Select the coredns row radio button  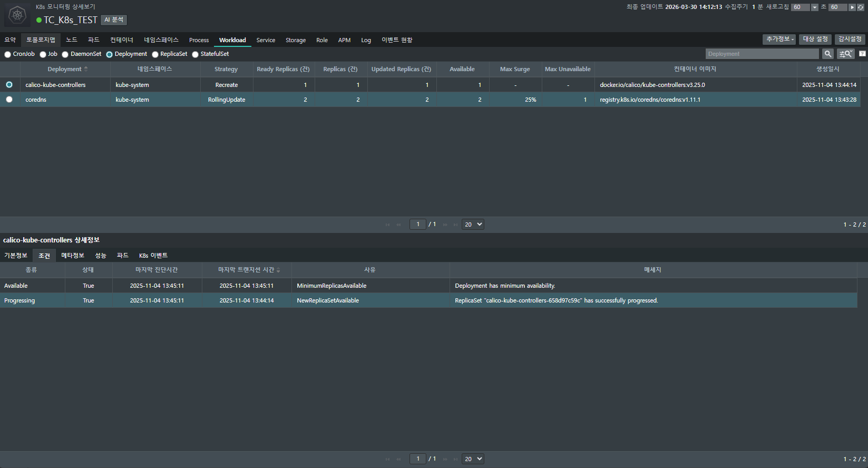pyautogui.click(x=9, y=100)
